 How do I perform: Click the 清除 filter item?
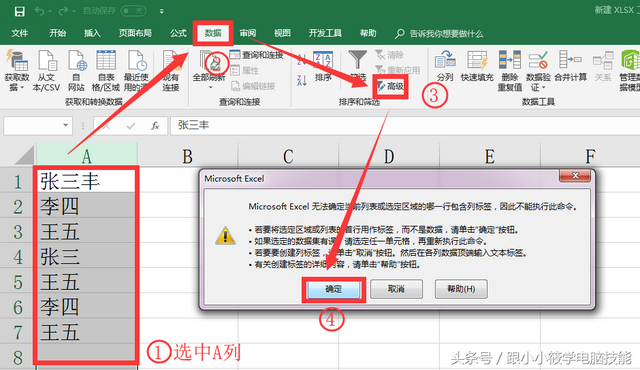pos(389,55)
